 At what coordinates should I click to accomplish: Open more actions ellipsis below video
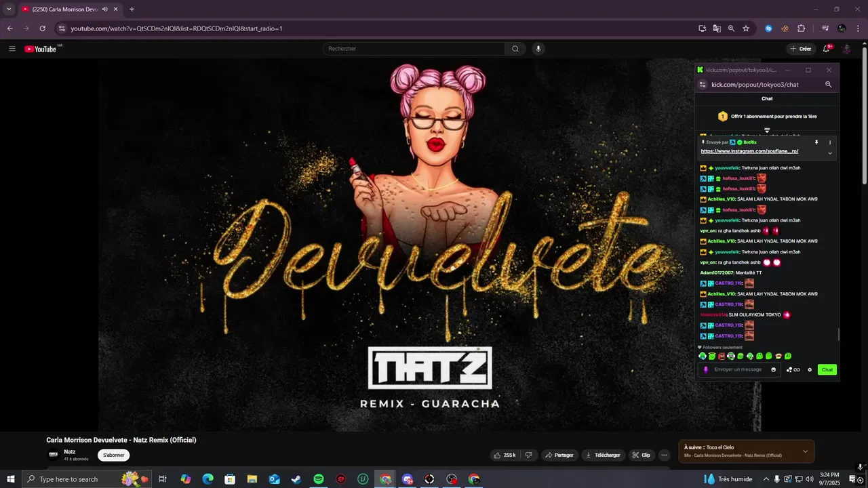pyautogui.click(x=665, y=455)
